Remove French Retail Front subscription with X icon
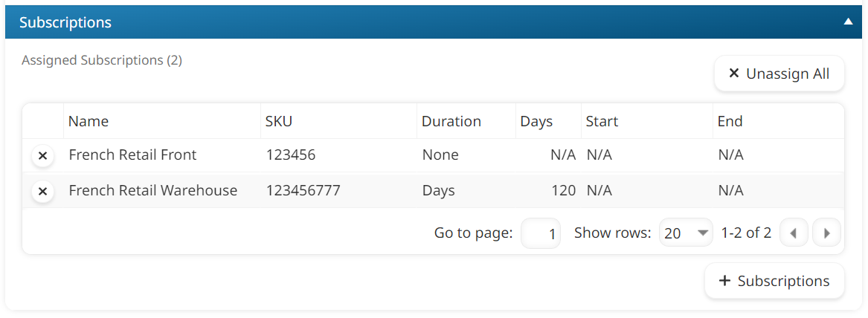The height and width of the screenshot is (318, 868). pyautogui.click(x=42, y=156)
